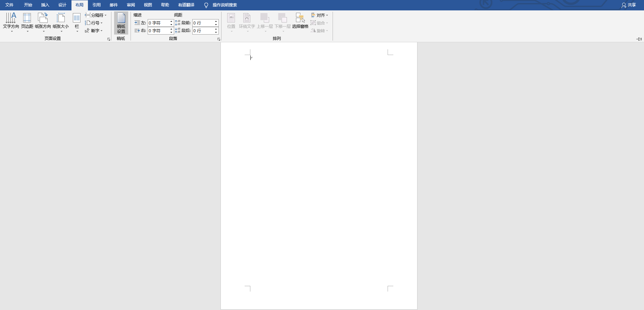This screenshot has height=310, width=644.
Task: Switch to the 帮助 help tab
Action: click(x=165, y=5)
